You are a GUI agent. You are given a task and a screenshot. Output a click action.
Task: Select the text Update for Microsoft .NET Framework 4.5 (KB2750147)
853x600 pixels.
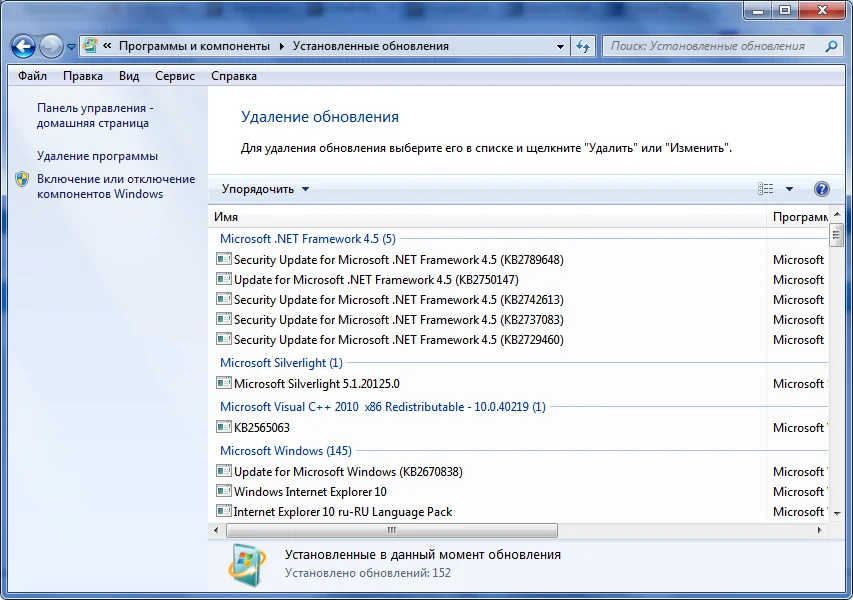[x=376, y=280]
